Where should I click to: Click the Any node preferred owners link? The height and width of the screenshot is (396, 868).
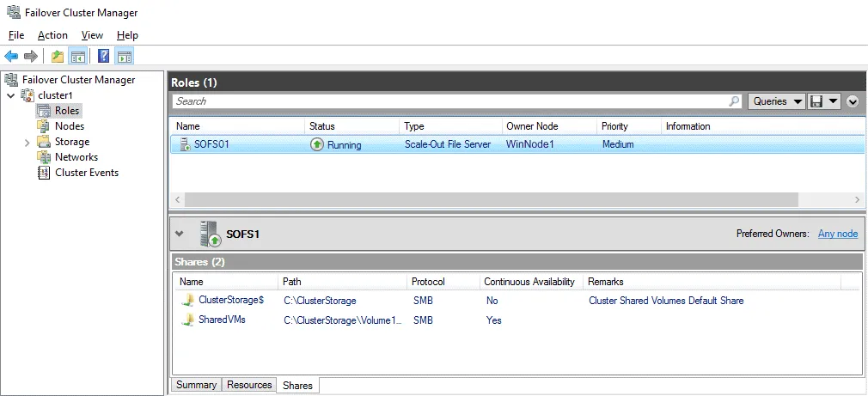click(x=837, y=234)
